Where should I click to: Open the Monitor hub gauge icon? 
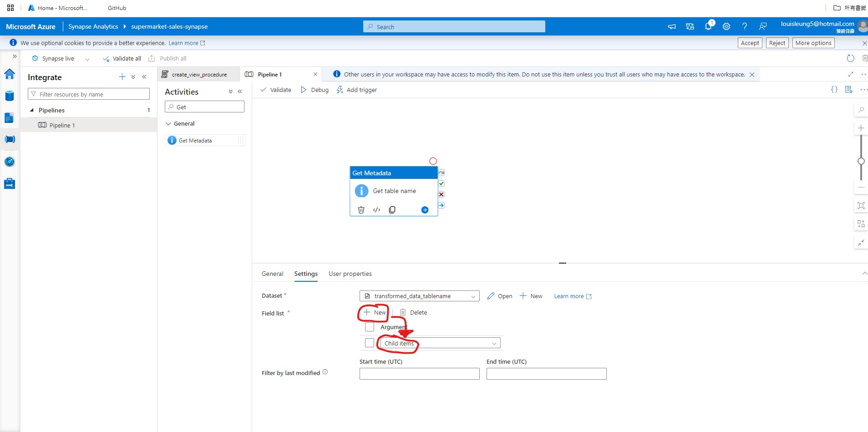(x=10, y=161)
